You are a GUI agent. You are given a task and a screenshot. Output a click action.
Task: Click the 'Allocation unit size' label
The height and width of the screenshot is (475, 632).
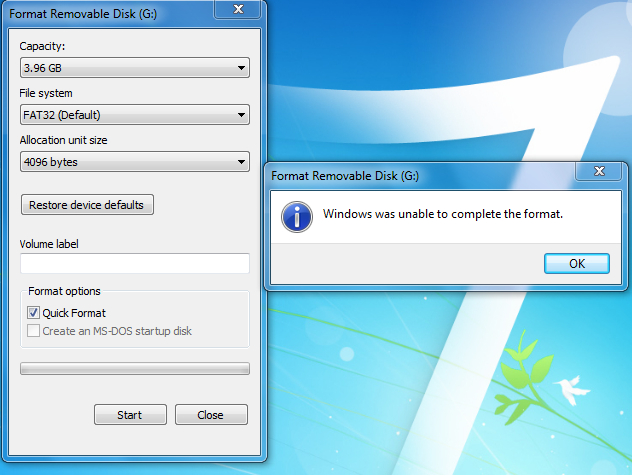pos(63,140)
